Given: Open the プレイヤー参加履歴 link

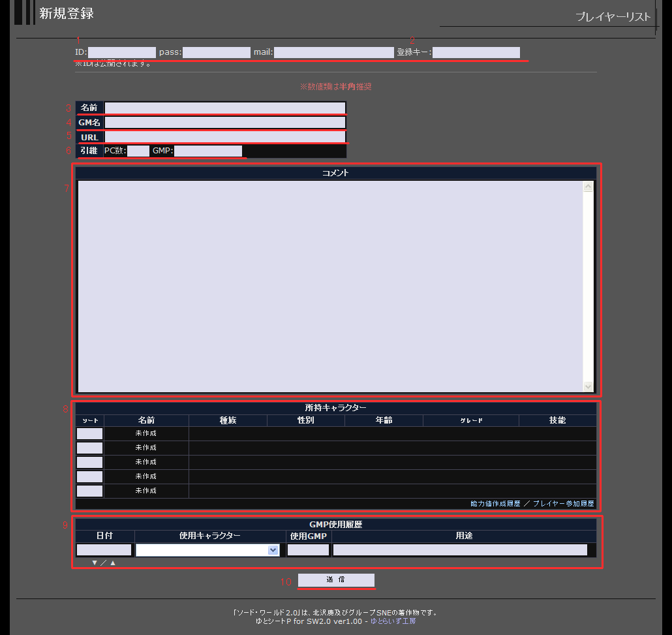Looking at the screenshot, I should click(x=563, y=504).
